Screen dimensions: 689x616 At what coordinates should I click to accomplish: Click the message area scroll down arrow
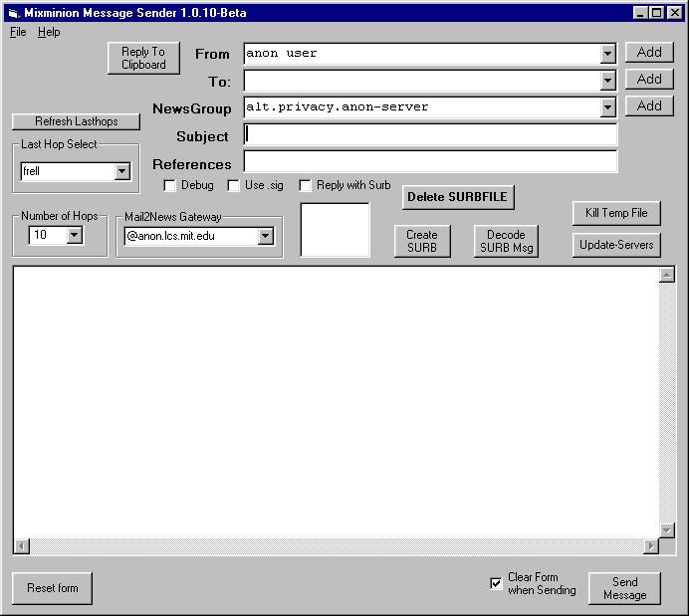666,530
